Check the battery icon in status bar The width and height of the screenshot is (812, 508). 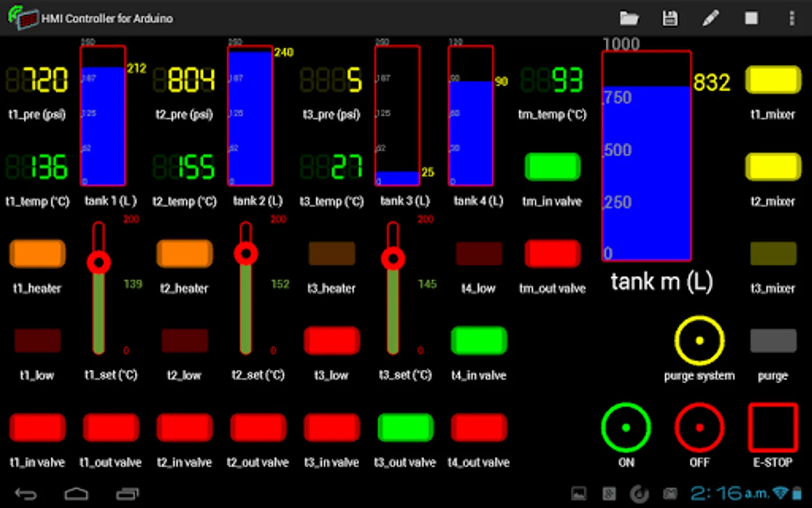[797, 493]
